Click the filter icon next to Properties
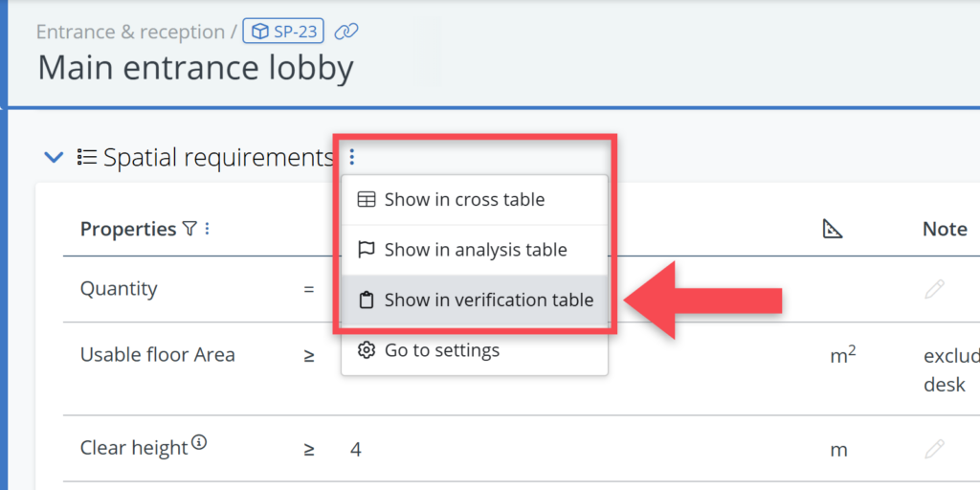980x490 pixels. [189, 229]
